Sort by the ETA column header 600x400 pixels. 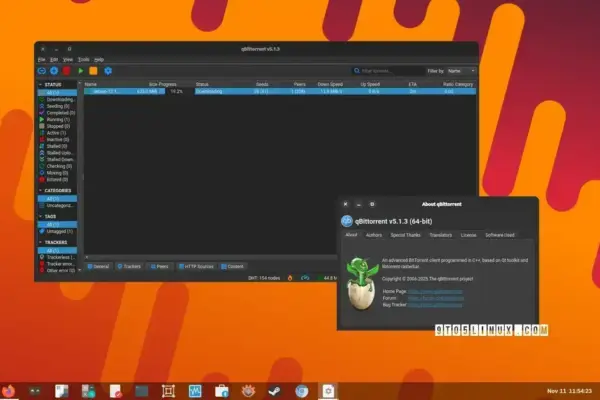(x=412, y=84)
